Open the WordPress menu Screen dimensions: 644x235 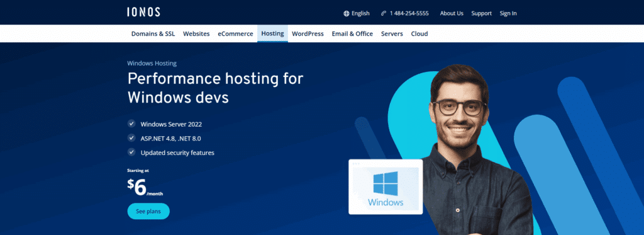tap(308, 34)
